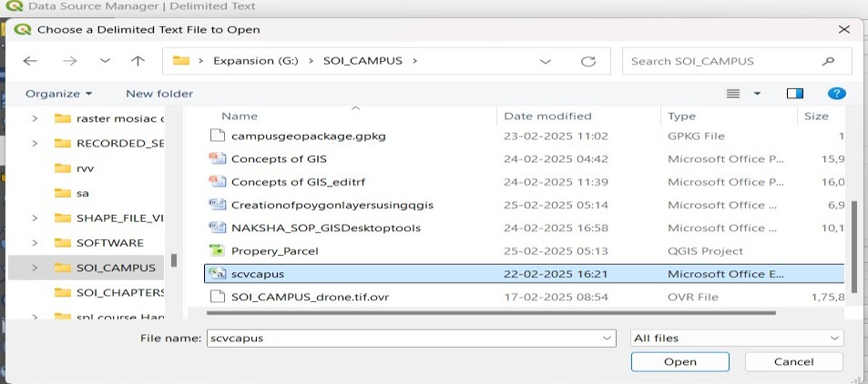Change the view layout icon
This screenshot has width=868, height=384.
[733, 94]
